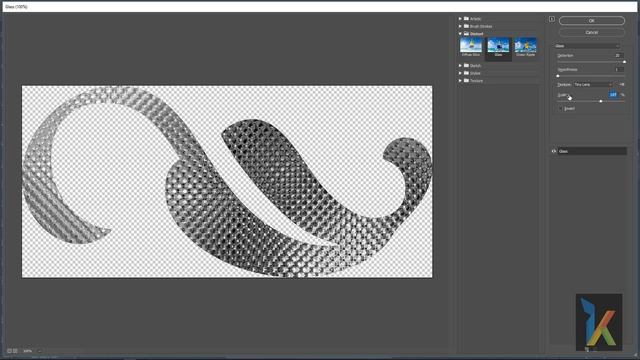Open the Texture load options menu icon
640x360 pixels.
pos(622,84)
